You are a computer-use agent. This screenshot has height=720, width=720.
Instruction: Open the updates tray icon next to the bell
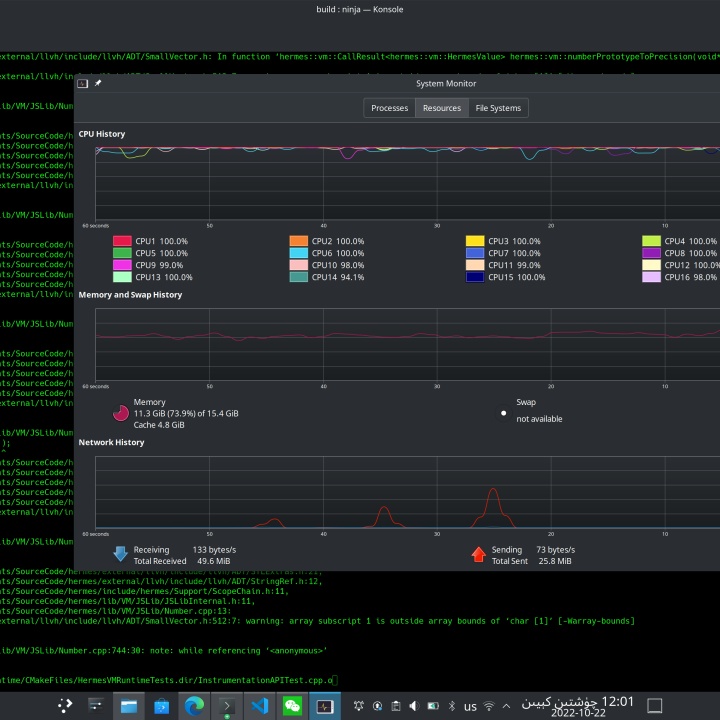[x=377, y=706]
